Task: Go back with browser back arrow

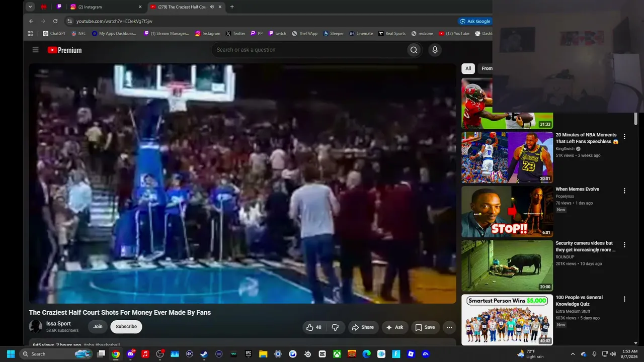Action: click(31, 21)
